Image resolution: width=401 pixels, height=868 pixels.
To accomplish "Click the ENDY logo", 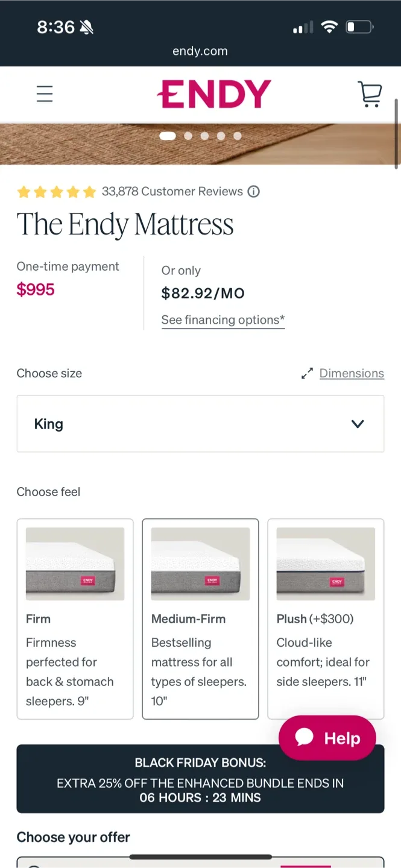I will coord(215,94).
